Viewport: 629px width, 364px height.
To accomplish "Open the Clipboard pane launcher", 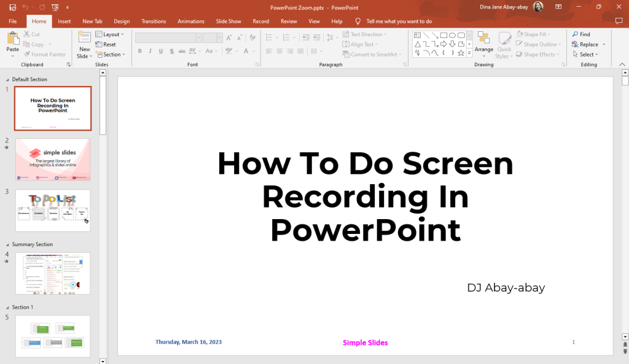I will [69, 64].
